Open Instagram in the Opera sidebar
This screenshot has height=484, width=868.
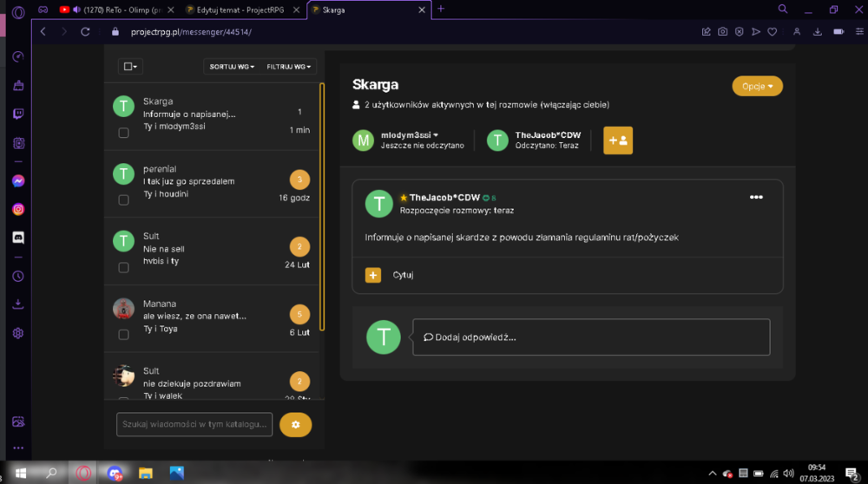click(18, 210)
